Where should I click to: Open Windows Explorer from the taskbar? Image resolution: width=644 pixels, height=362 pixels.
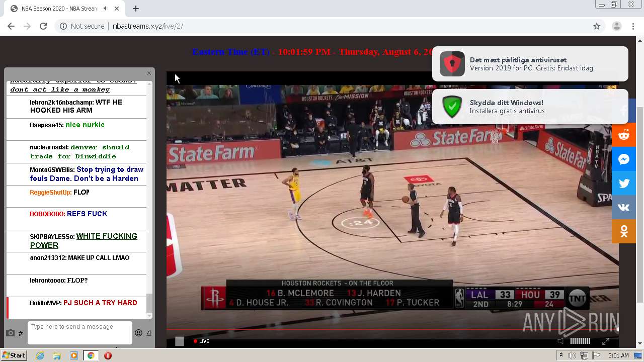click(x=57, y=355)
